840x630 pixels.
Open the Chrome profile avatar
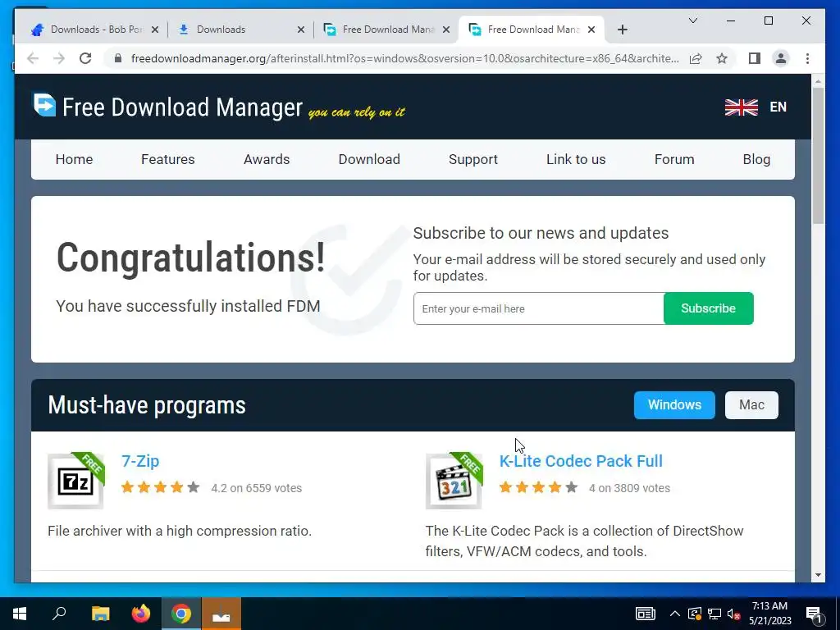[781, 58]
